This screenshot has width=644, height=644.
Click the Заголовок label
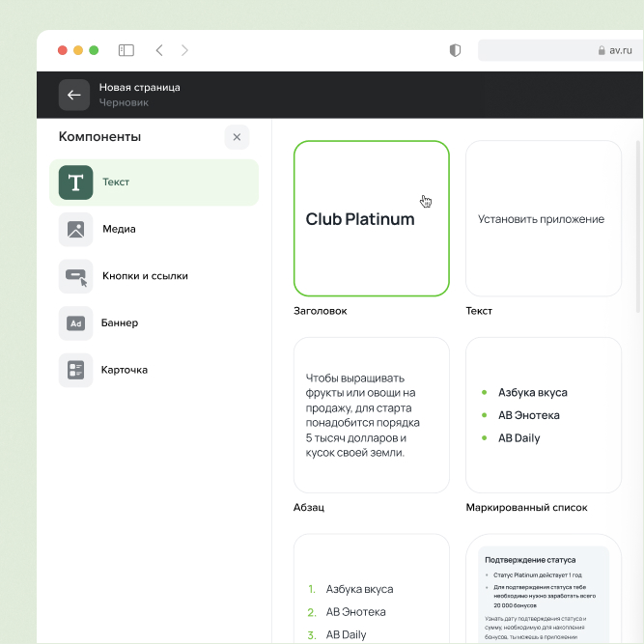click(x=320, y=311)
